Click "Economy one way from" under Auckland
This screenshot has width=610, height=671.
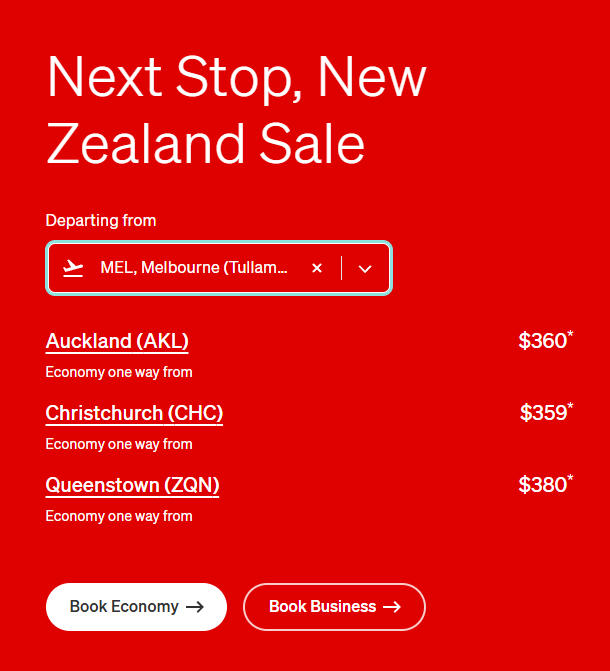(x=119, y=372)
